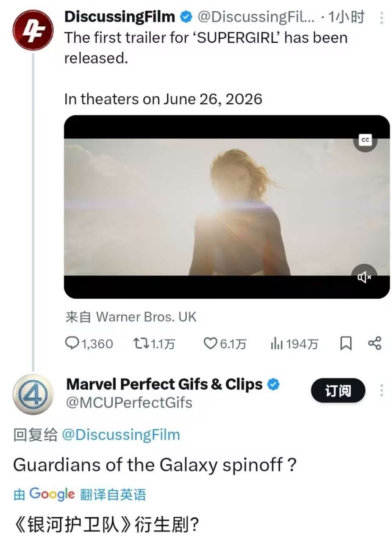392x543 pixels.
Task: Play the Supergirl trailer video
Action: [227, 207]
